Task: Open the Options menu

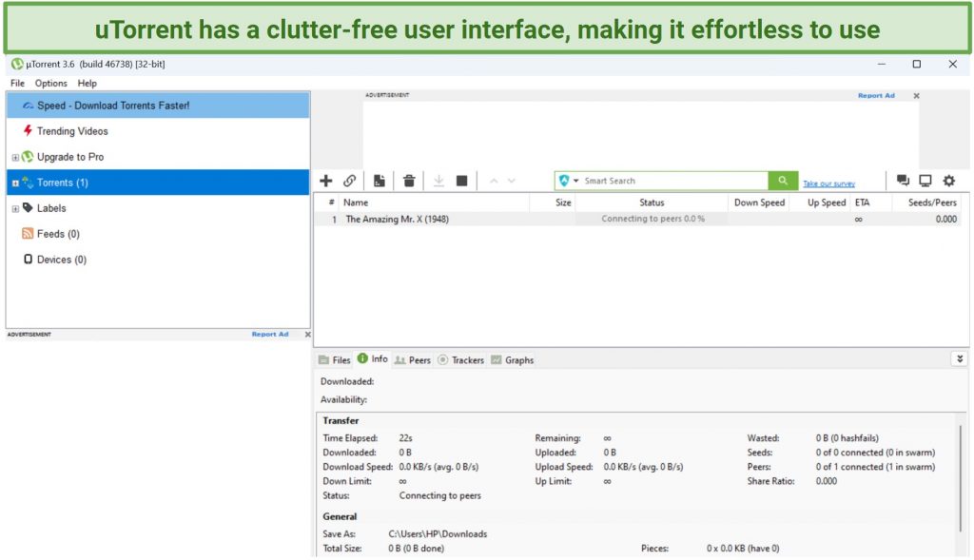Action: pos(51,84)
